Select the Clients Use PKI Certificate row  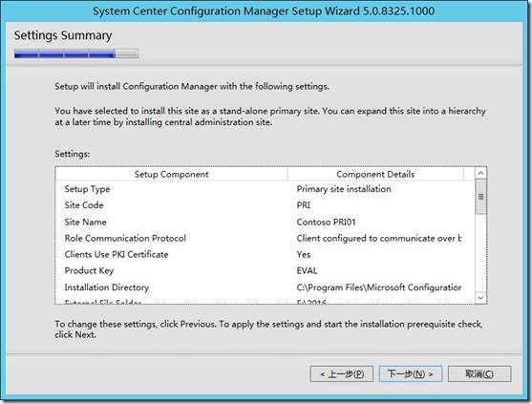coord(266,254)
